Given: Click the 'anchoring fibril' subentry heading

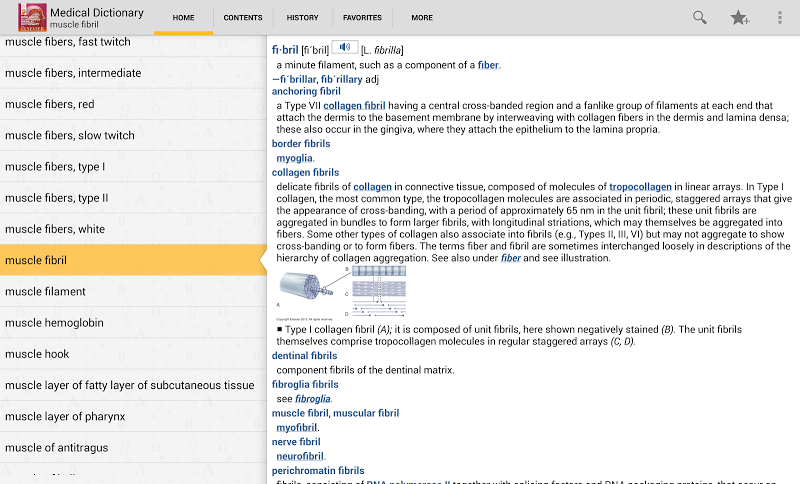Looking at the screenshot, I should tap(306, 91).
